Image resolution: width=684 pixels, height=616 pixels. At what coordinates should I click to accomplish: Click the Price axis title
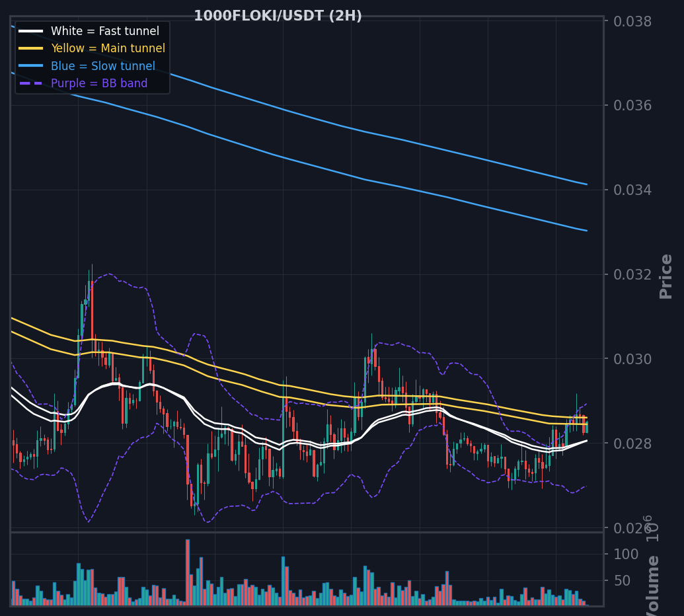pos(665,276)
